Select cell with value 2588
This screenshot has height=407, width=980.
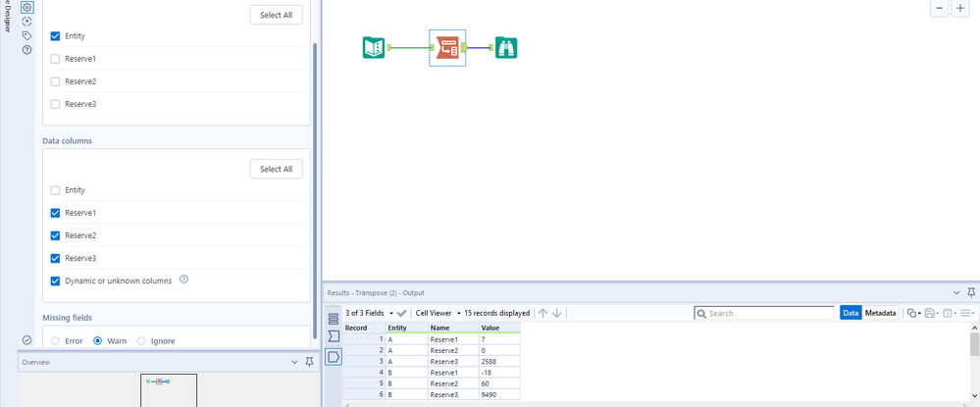click(499, 361)
